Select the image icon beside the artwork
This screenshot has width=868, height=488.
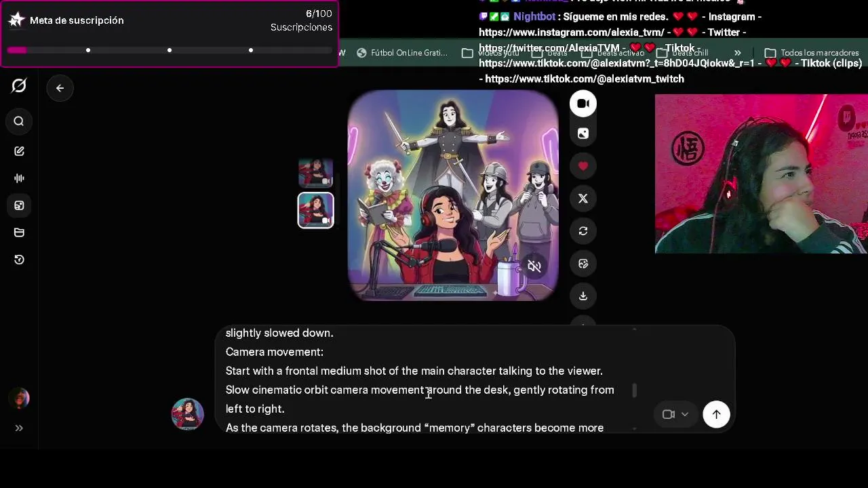point(583,134)
